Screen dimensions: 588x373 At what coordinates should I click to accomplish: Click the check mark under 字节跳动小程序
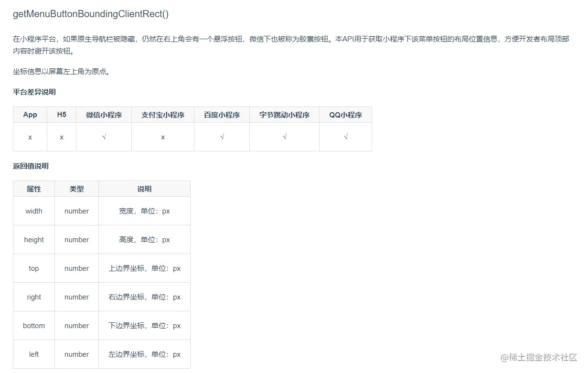[284, 137]
